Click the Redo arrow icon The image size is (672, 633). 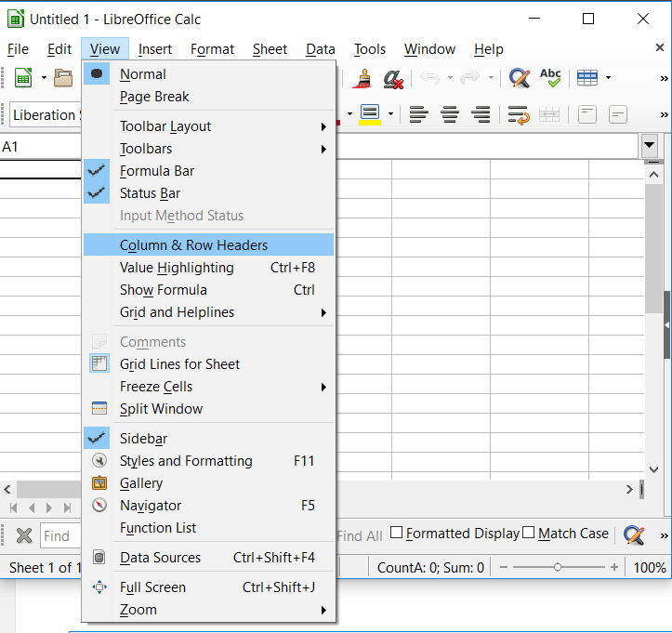(469, 77)
